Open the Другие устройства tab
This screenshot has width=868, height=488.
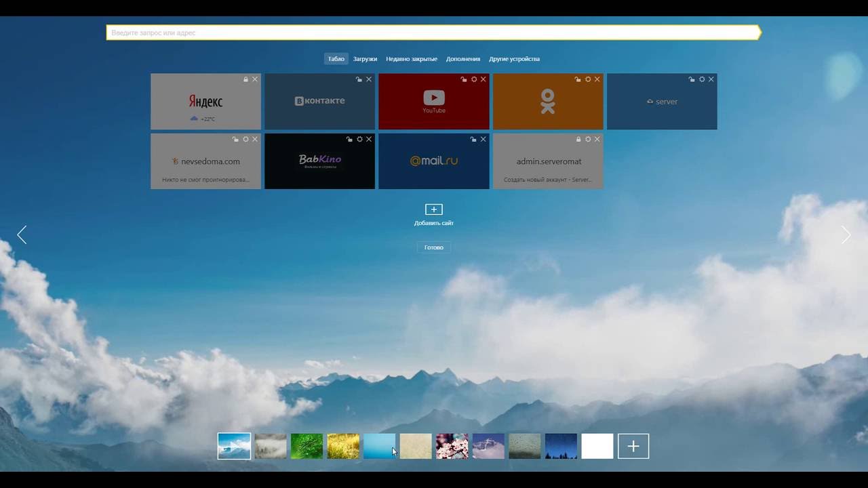pos(514,59)
